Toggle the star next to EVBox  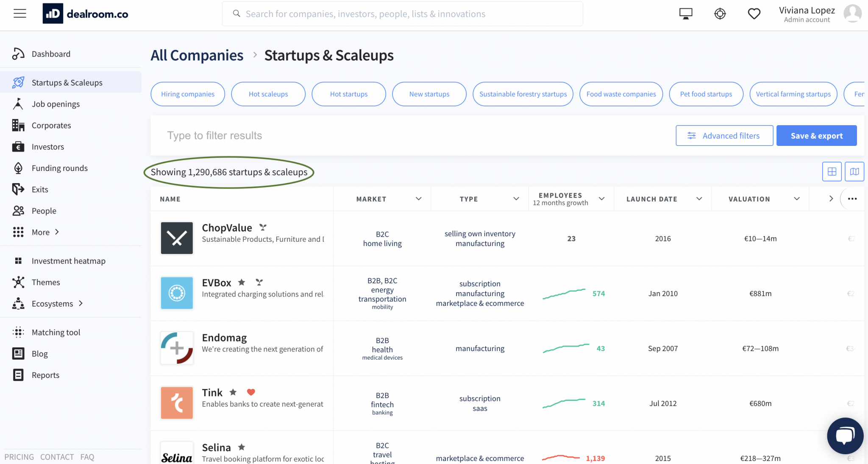click(242, 282)
